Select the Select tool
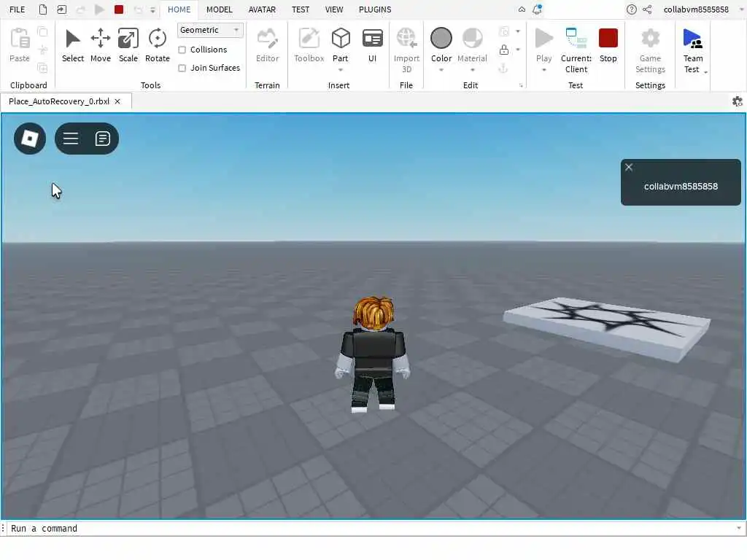 pyautogui.click(x=72, y=45)
